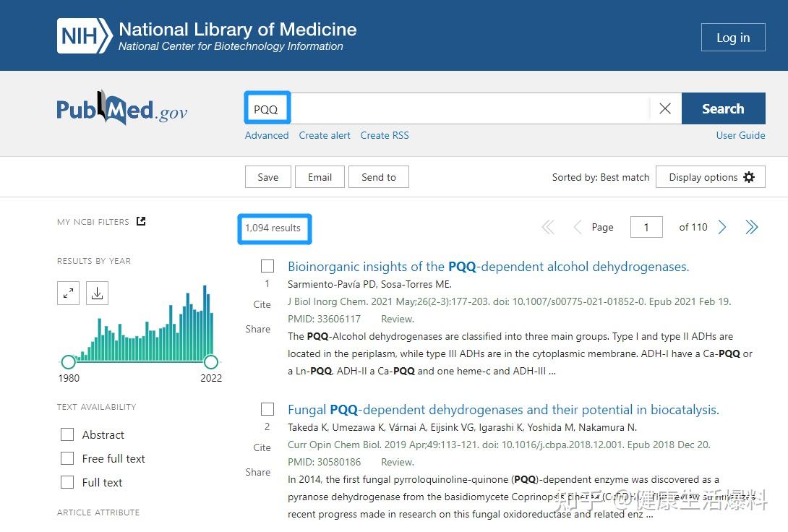Viewport: 788px width, 532px height.
Task: Enable the Abstract text availability filter
Action: (x=67, y=434)
